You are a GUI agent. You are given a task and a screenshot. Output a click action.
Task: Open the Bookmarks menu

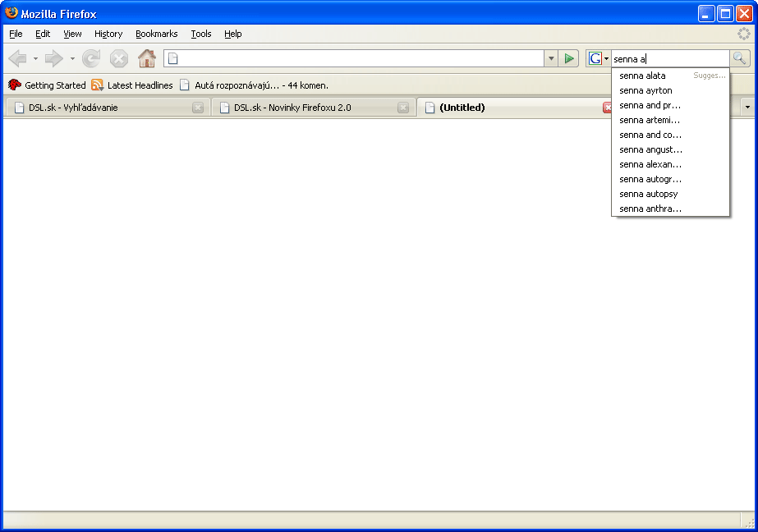[x=157, y=34]
